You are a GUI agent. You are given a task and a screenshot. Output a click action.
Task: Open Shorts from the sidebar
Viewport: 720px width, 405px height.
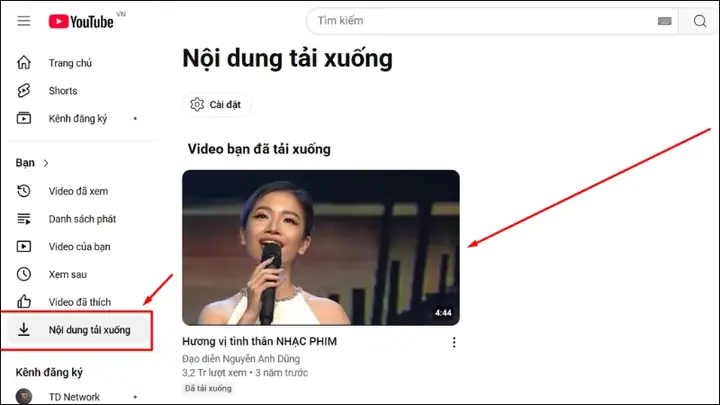[x=63, y=91]
